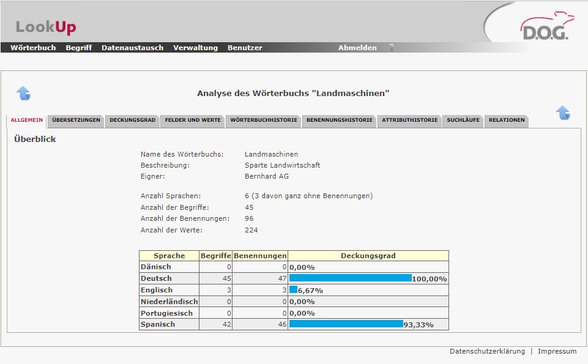This screenshot has width=588, height=364.
Task: Open the Begriff menu
Action: [x=78, y=48]
